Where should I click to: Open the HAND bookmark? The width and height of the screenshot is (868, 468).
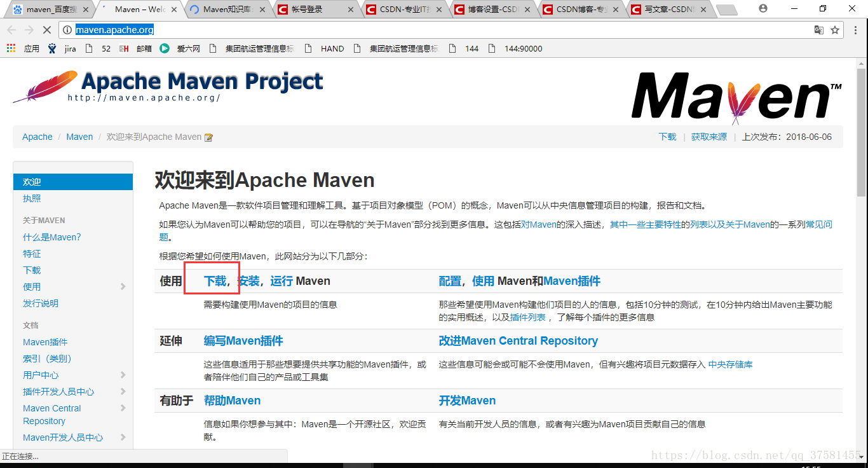[x=324, y=48]
